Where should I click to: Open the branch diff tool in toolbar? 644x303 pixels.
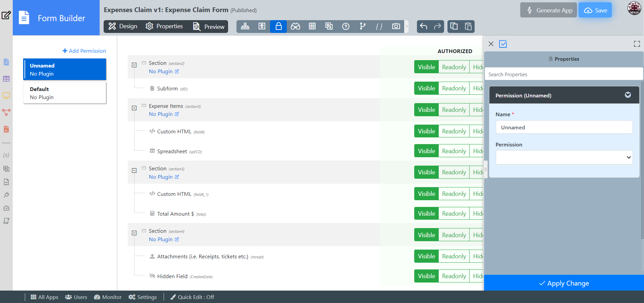pos(363,27)
